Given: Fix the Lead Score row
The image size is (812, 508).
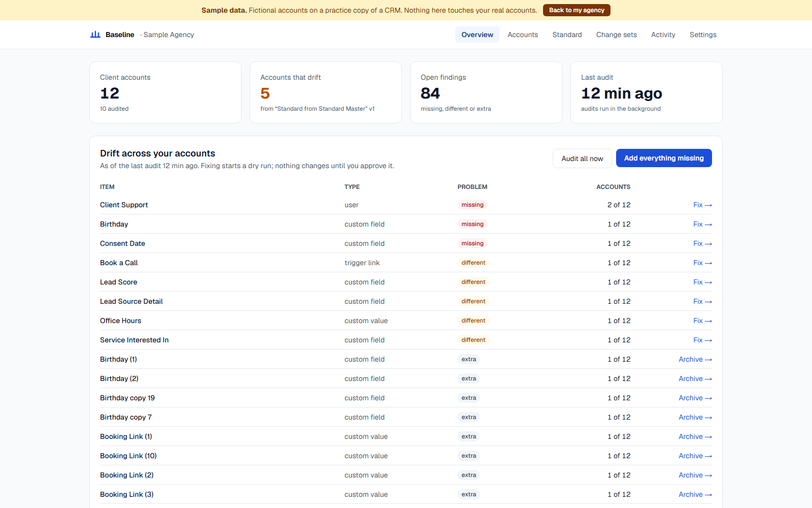Looking at the screenshot, I should pyautogui.click(x=702, y=282).
